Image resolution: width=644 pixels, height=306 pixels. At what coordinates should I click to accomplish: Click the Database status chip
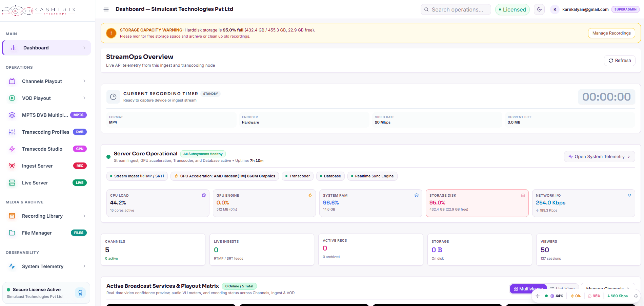(330, 176)
